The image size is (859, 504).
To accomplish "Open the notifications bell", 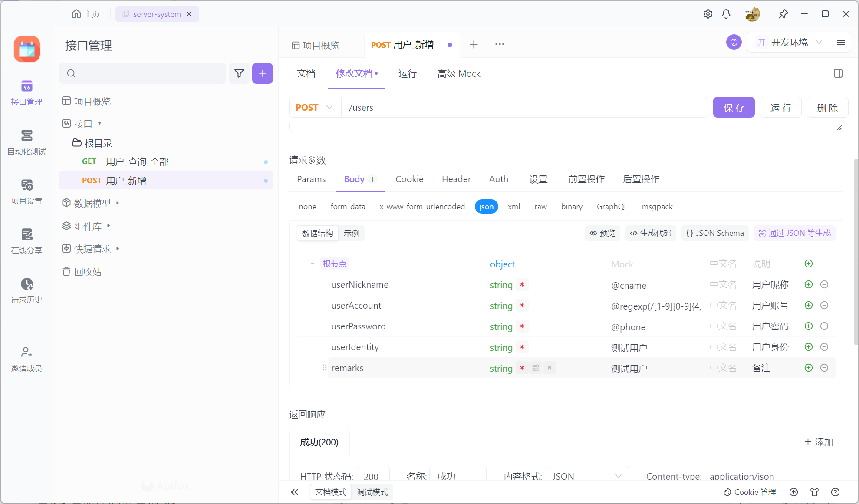I will [x=726, y=14].
